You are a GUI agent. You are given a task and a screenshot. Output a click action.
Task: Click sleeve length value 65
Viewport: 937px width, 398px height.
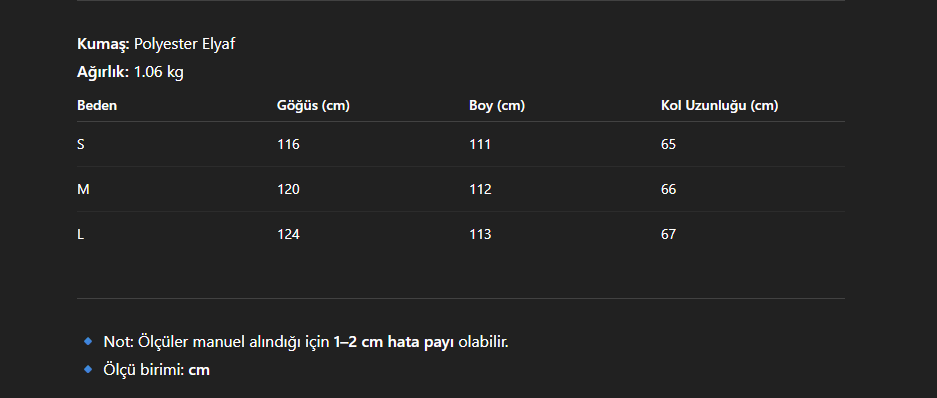tap(669, 144)
